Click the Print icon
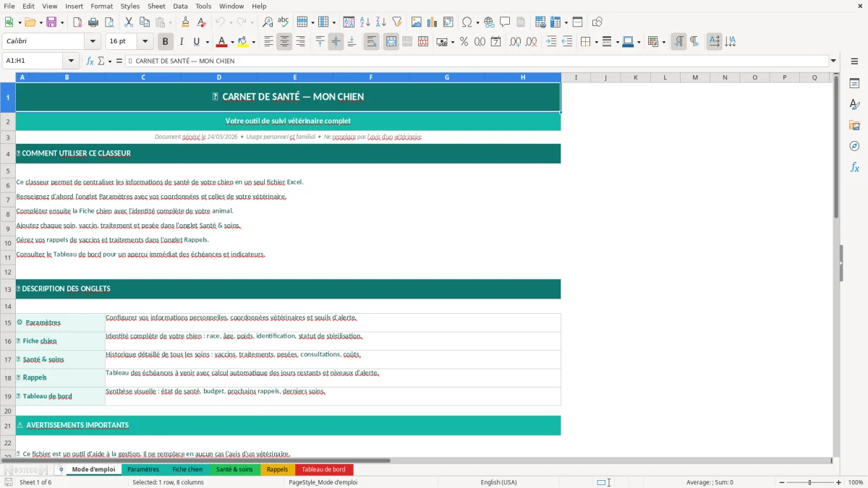This screenshot has width=868, height=488. point(93,22)
